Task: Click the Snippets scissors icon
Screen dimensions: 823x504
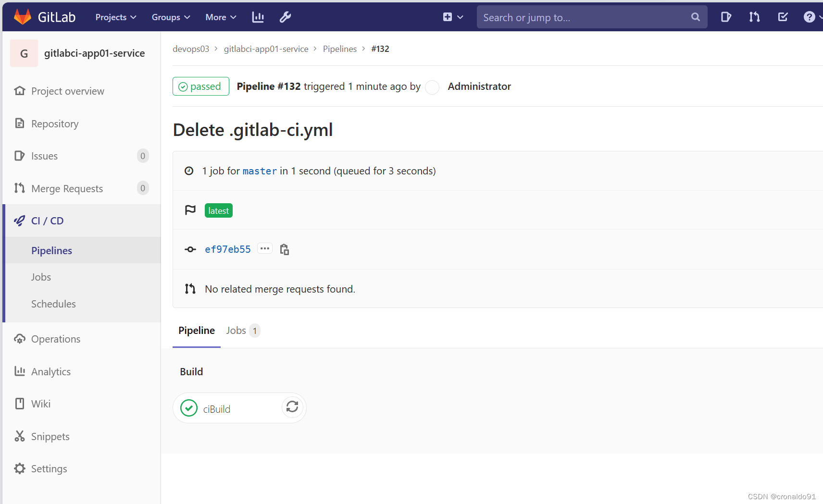Action: [20, 436]
